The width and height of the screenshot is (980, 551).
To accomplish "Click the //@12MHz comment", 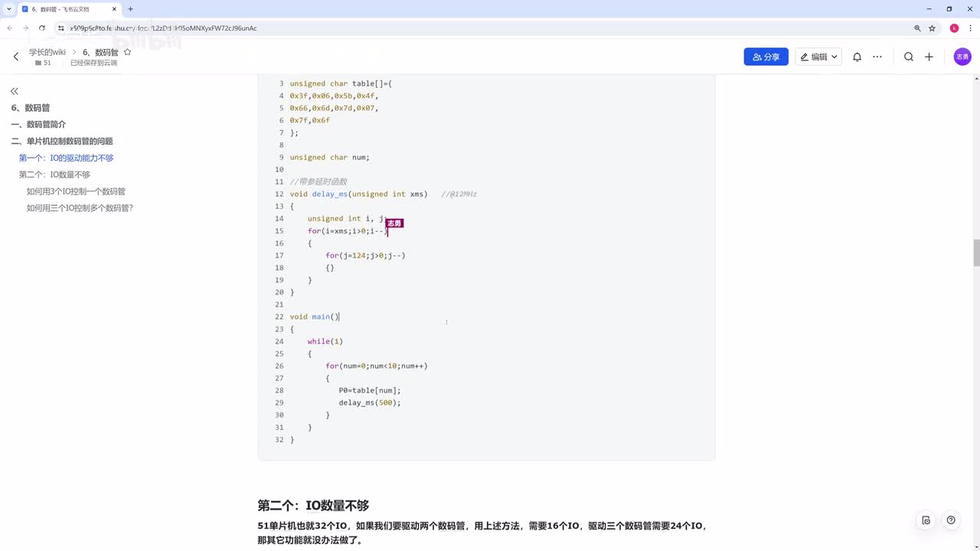I will (x=459, y=194).
